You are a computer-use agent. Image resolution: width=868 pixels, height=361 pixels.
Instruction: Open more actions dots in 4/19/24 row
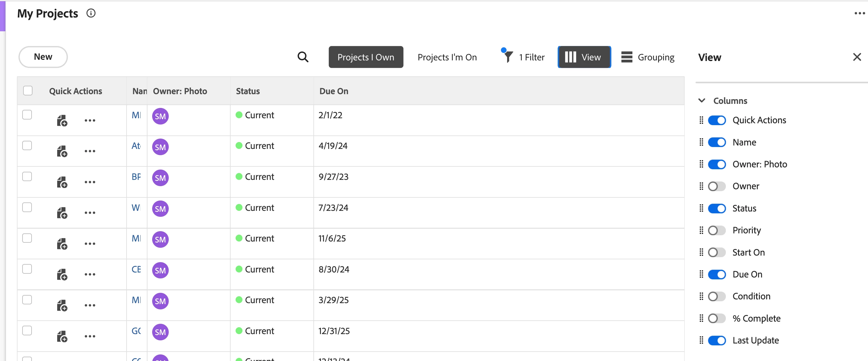[90, 151]
